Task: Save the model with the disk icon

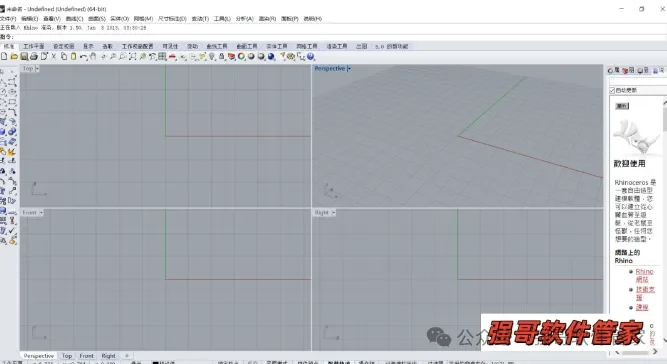Action: coord(24,56)
